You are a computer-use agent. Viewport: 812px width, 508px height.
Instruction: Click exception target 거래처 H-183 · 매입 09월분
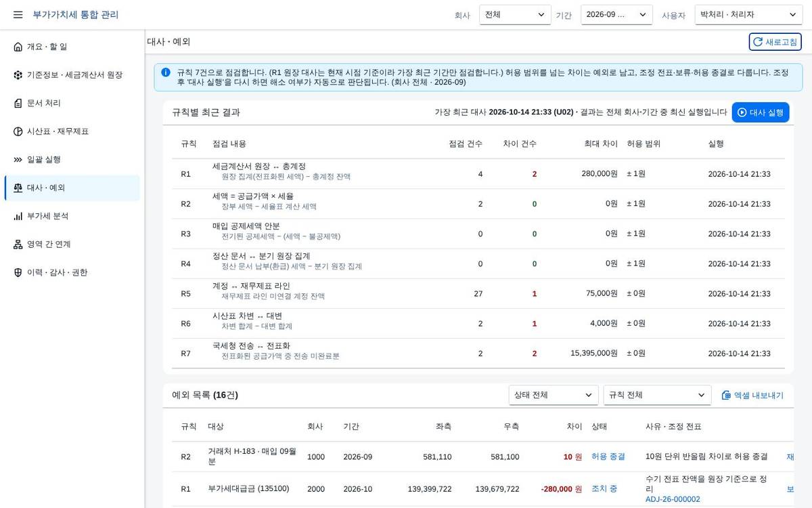click(x=252, y=457)
